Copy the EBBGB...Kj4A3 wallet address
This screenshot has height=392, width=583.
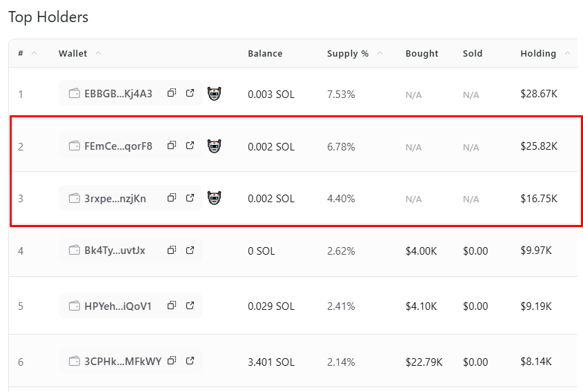pyautogui.click(x=171, y=93)
